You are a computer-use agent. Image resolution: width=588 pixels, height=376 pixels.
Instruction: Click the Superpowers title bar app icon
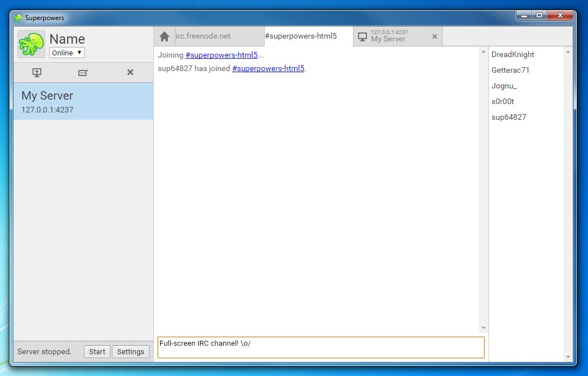pos(18,17)
